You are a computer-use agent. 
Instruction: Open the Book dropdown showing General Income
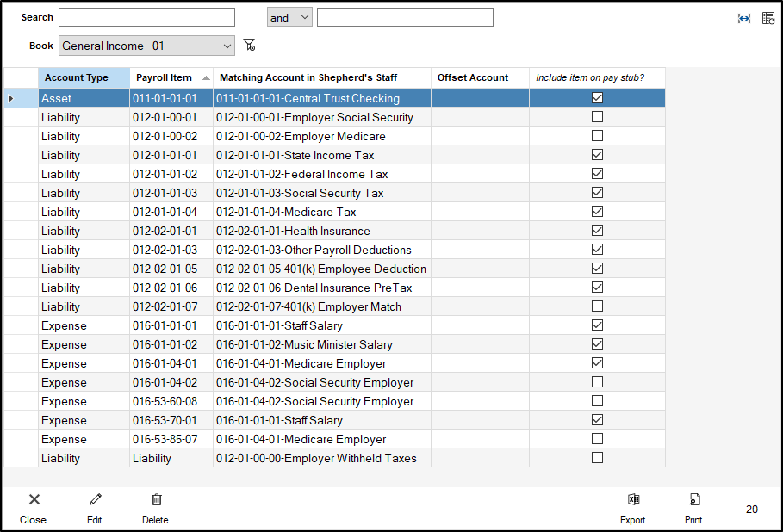coord(146,46)
